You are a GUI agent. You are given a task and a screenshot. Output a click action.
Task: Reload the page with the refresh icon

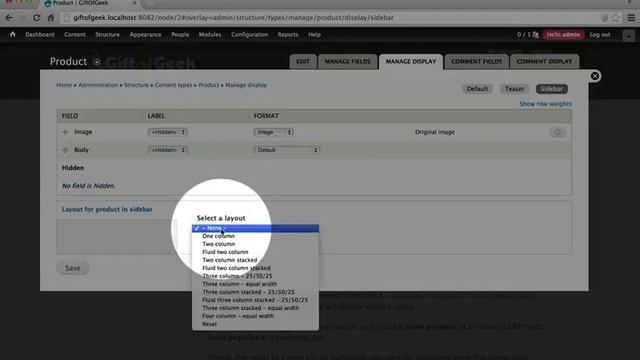pos(36,18)
